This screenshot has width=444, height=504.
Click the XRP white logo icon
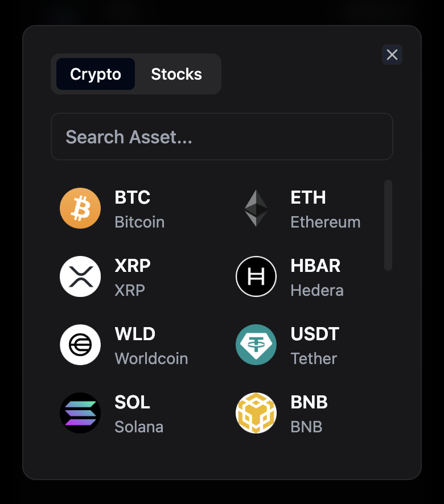click(80, 276)
